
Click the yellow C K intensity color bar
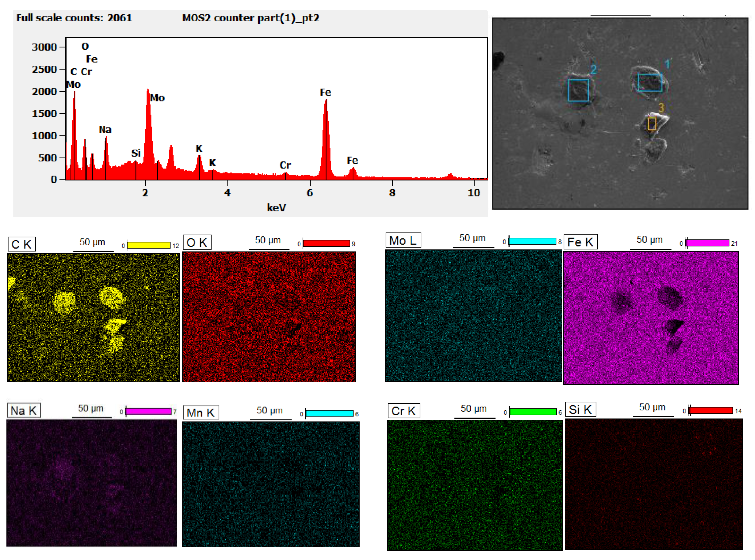[149, 245]
